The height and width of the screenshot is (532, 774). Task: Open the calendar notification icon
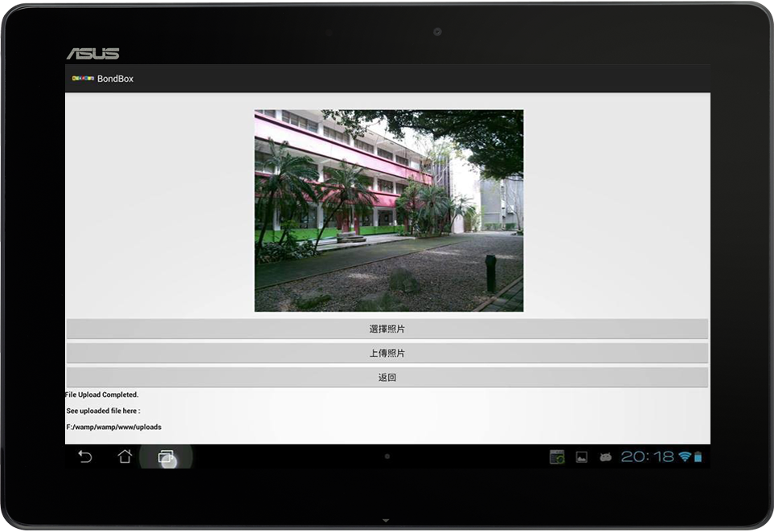[557, 456]
